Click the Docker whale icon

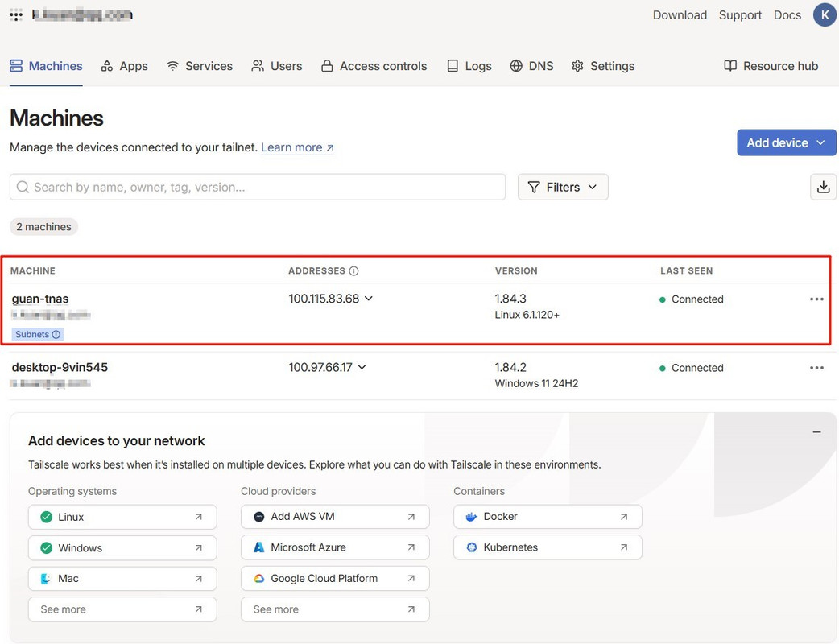pos(471,517)
